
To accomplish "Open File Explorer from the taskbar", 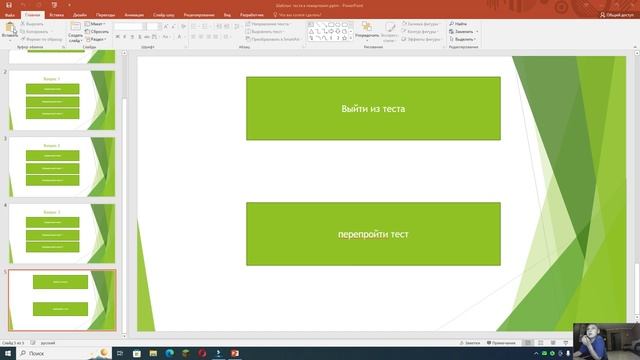I will pos(153,353).
